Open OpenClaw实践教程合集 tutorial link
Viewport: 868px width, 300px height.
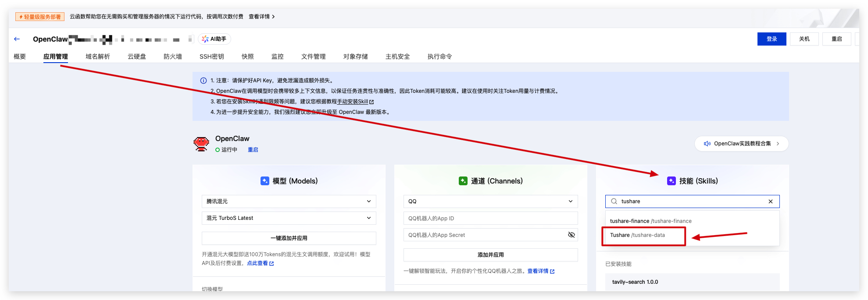click(x=741, y=144)
